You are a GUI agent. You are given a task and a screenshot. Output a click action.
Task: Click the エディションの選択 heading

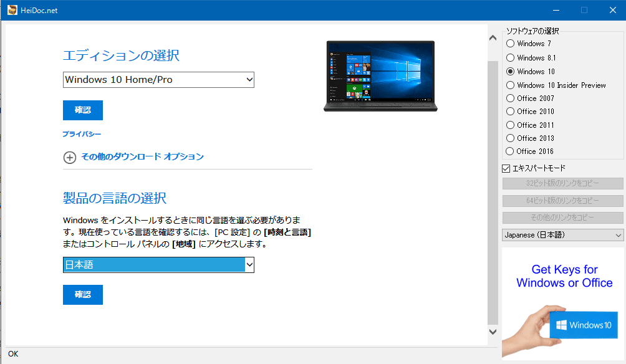tap(121, 55)
